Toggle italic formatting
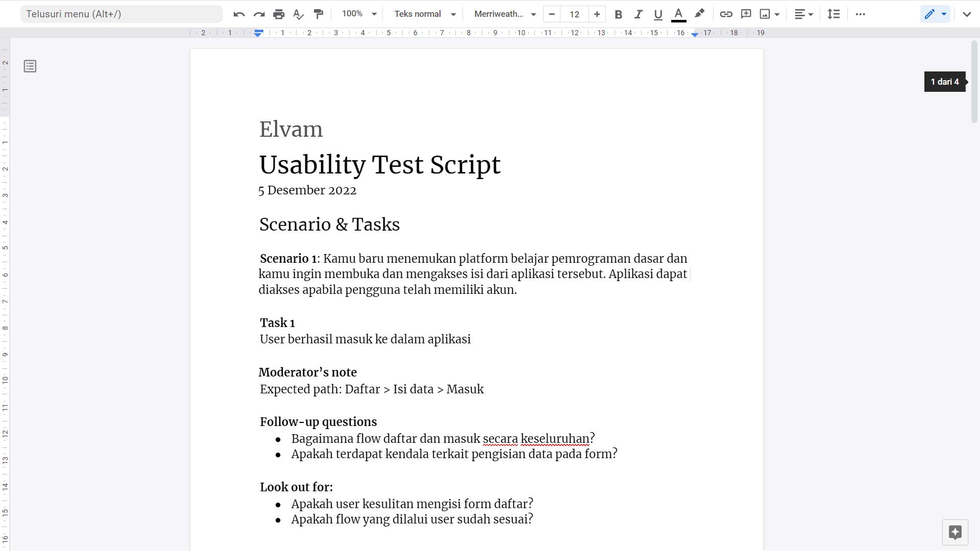The image size is (980, 551). tap(638, 14)
